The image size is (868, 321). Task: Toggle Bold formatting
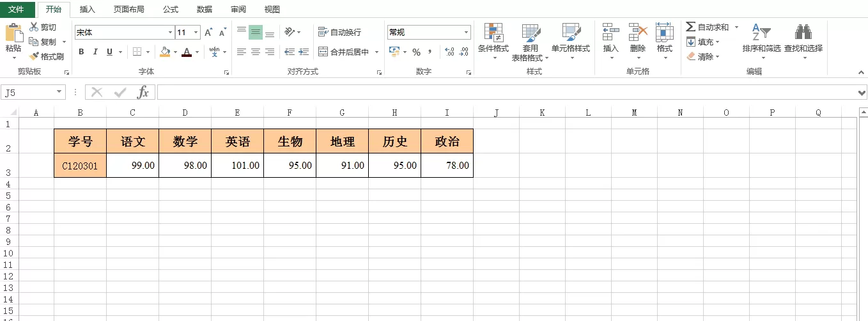pos(81,52)
